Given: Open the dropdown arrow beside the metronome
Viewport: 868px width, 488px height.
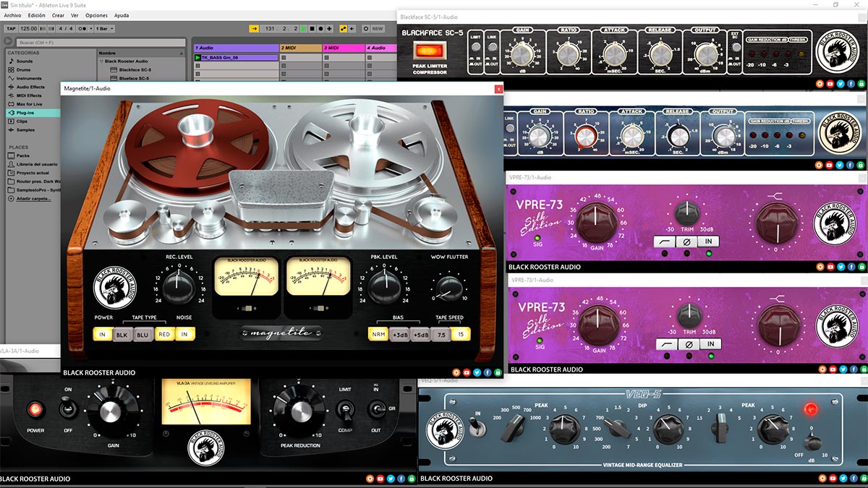Looking at the screenshot, I should 91,28.
